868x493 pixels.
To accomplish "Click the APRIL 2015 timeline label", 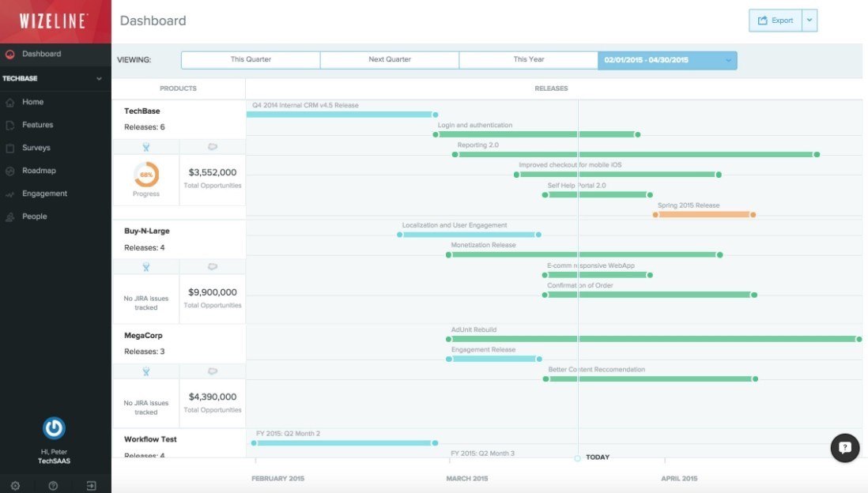I will point(679,479).
